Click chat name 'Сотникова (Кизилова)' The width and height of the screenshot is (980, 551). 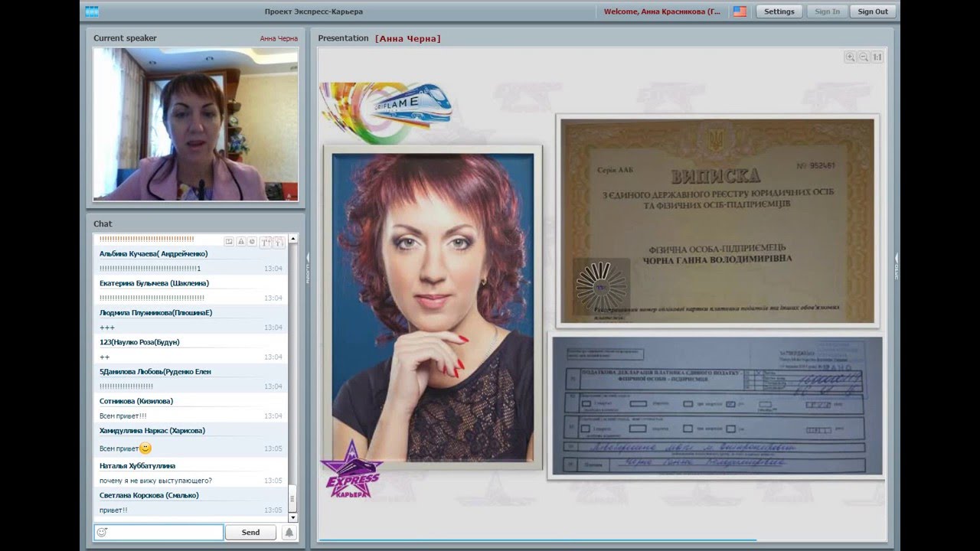(136, 401)
